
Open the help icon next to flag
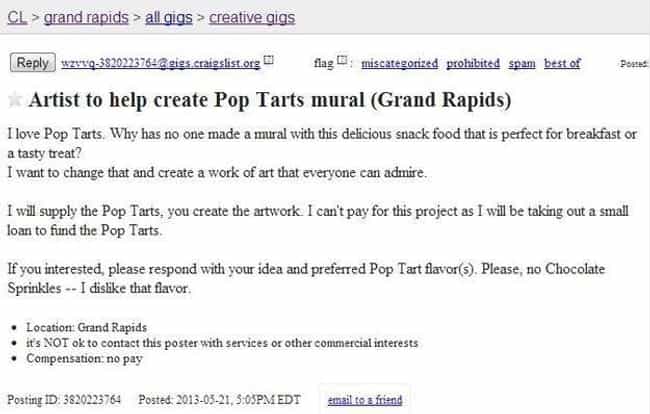pyautogui.click(x=342, y=61)
